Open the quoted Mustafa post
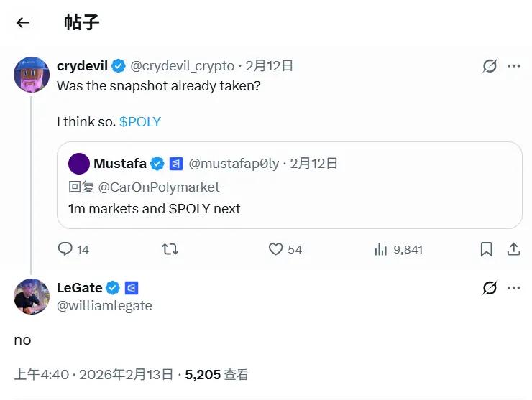 (x=295, y=208)
